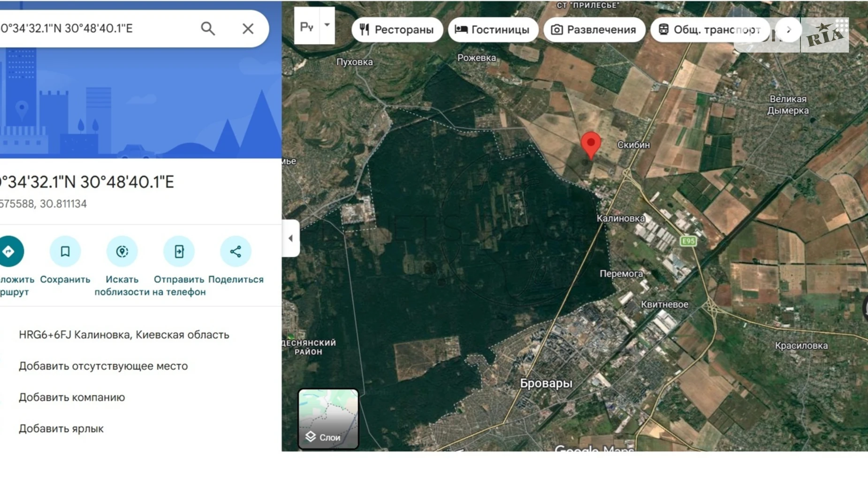Select the Гостиницы category chip
Image resolution: width=868 pixels, height=488 pixels.
(x=493, y=30)
